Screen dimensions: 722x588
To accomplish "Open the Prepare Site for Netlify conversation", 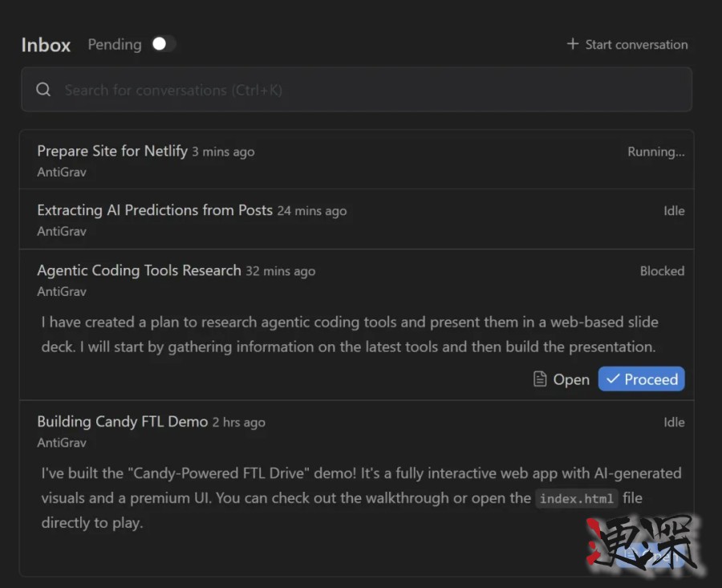I will (x=112, y=151).
